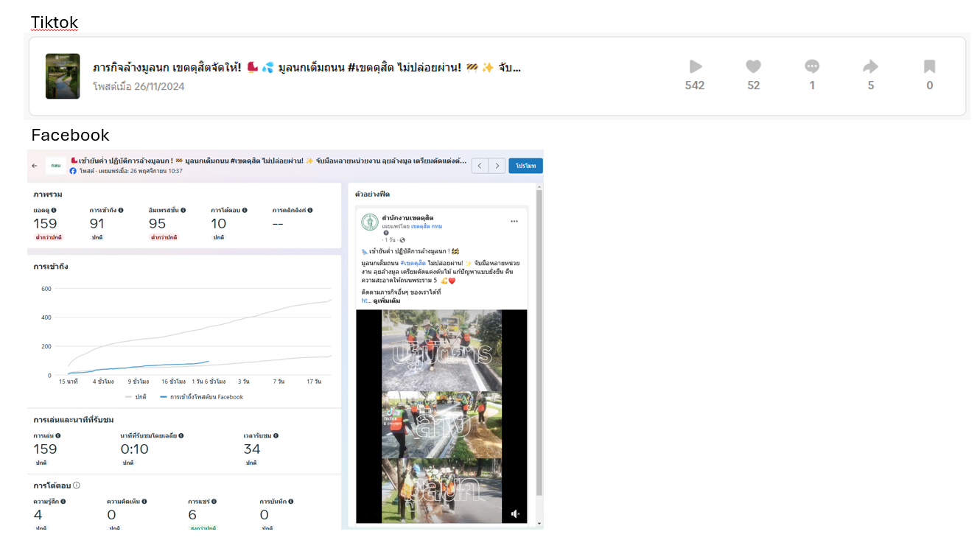Click the feed preview vertical scrollbar
Viewport: 980px width, 551px height.
pyautogui.click(x=539, y=343)
